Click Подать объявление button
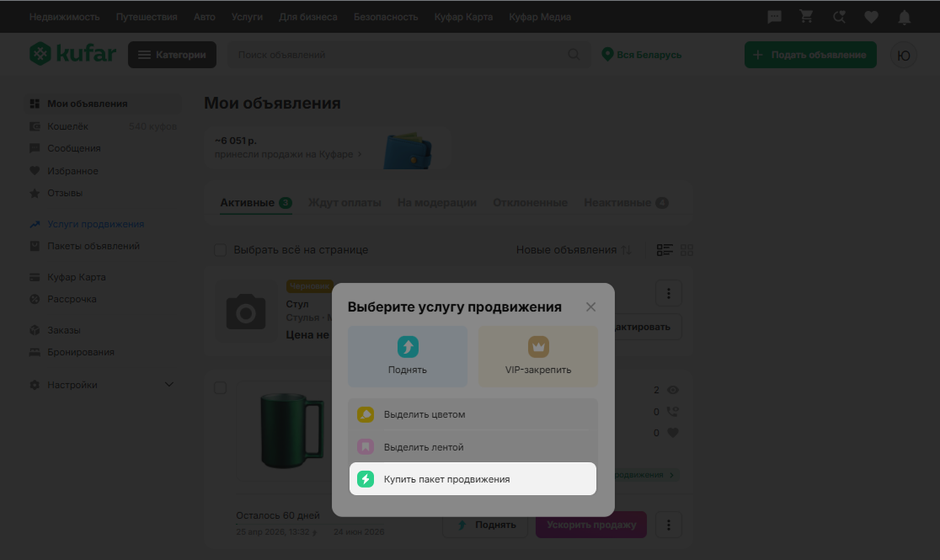The width and height of the screenshot is (940, 560). [x=810, y=55]
